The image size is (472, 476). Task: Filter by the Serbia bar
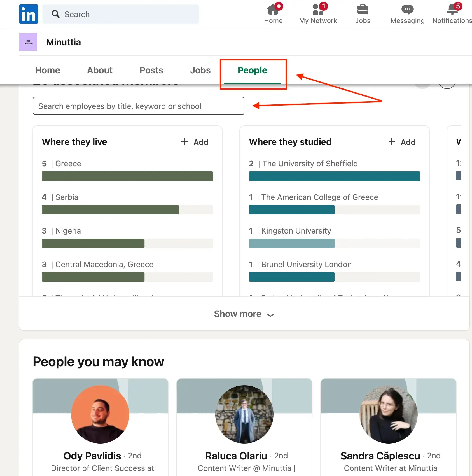(127, 210)
